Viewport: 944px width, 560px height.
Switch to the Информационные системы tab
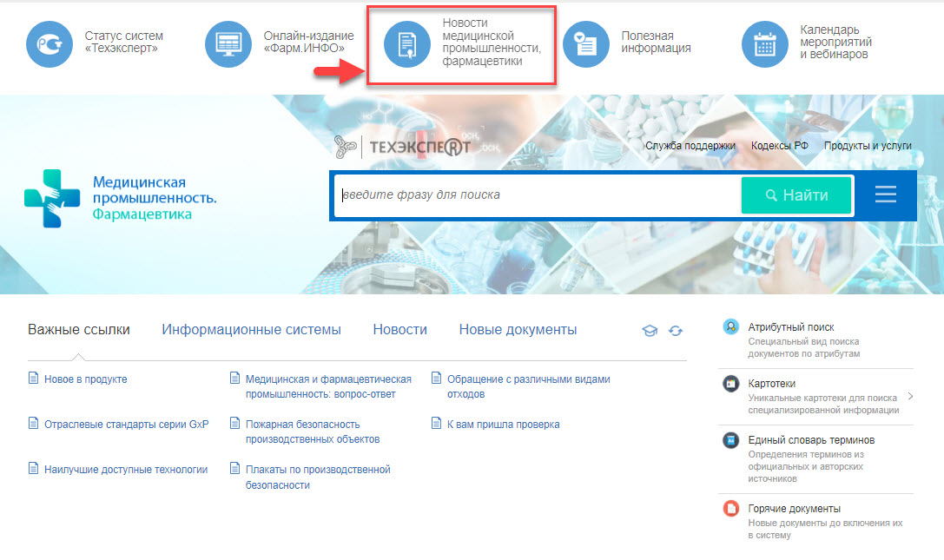[x=251, y=330]
